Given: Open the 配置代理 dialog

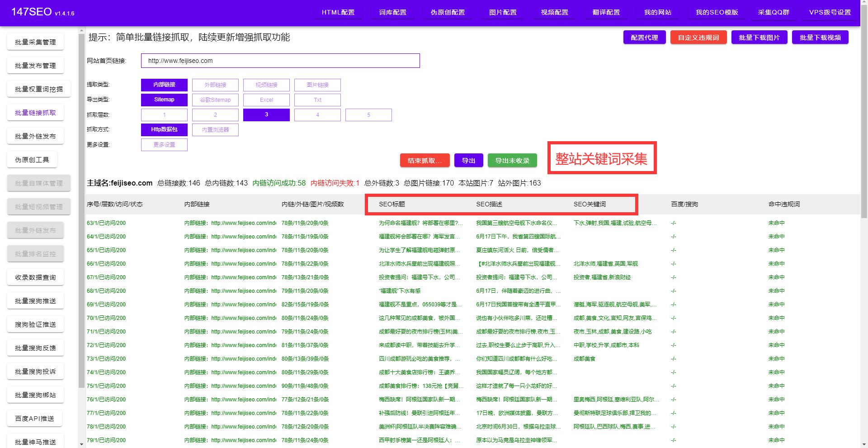Looking at the screenshot, I should point(644,38).
